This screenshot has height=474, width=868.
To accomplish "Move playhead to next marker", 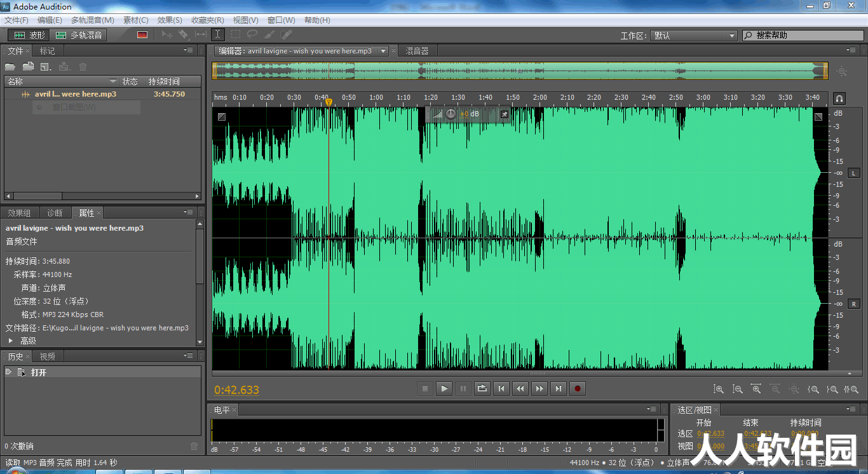I will coord(559,388).
